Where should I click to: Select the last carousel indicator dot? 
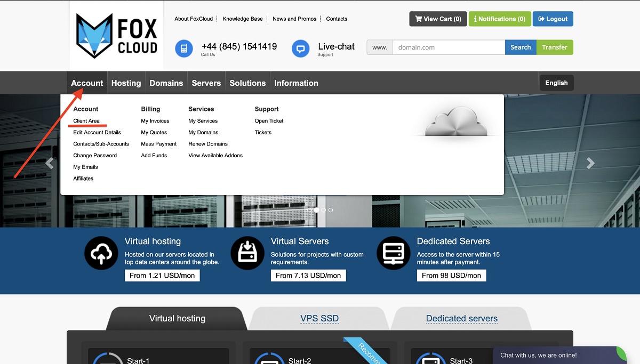(331, 210)
